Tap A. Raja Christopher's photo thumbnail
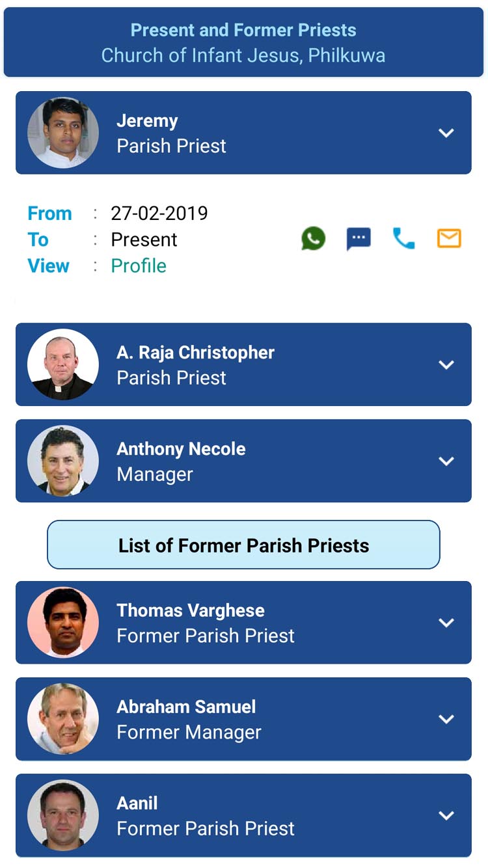This screenshot has height=868, width=488. pyautogui.click(x=63, y=364)
